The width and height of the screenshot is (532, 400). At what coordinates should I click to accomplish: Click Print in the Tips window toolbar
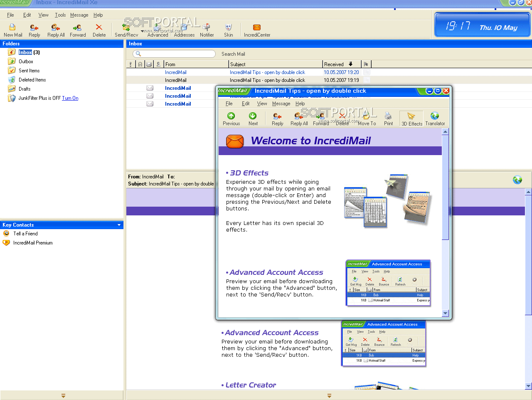pos(388,119)
